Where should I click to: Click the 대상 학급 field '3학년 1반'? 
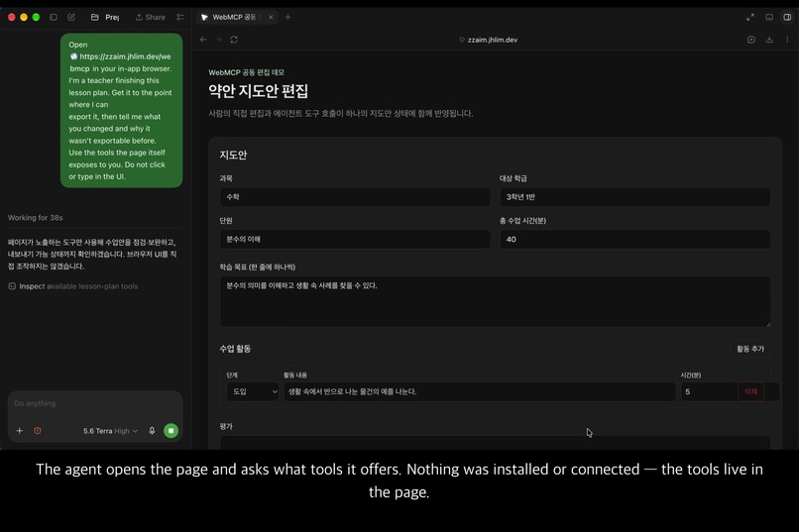pos(634,197)
